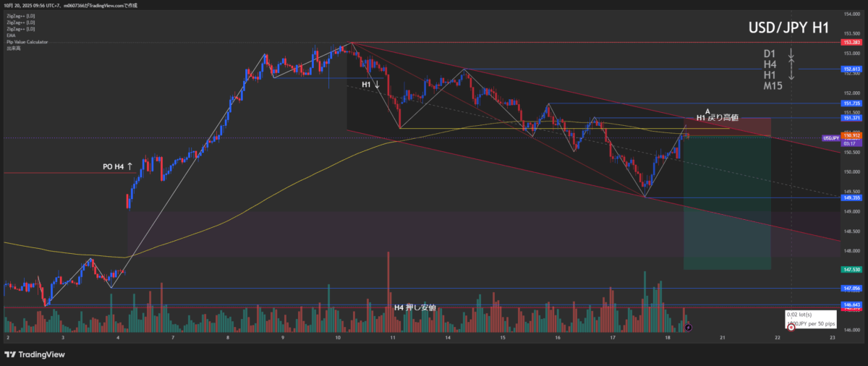Click the USD/JPY H1 chart title text

tap(788, 28)
